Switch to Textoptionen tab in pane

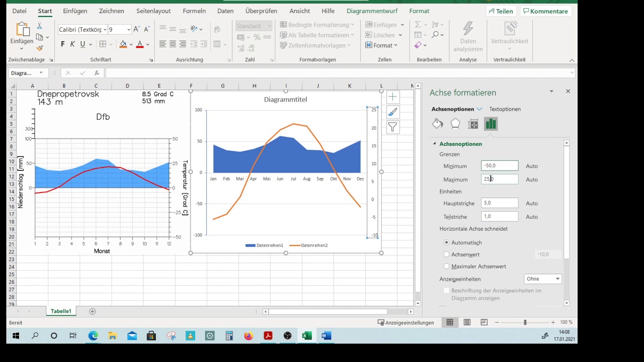pyautogui.click(x=505, y=109)
